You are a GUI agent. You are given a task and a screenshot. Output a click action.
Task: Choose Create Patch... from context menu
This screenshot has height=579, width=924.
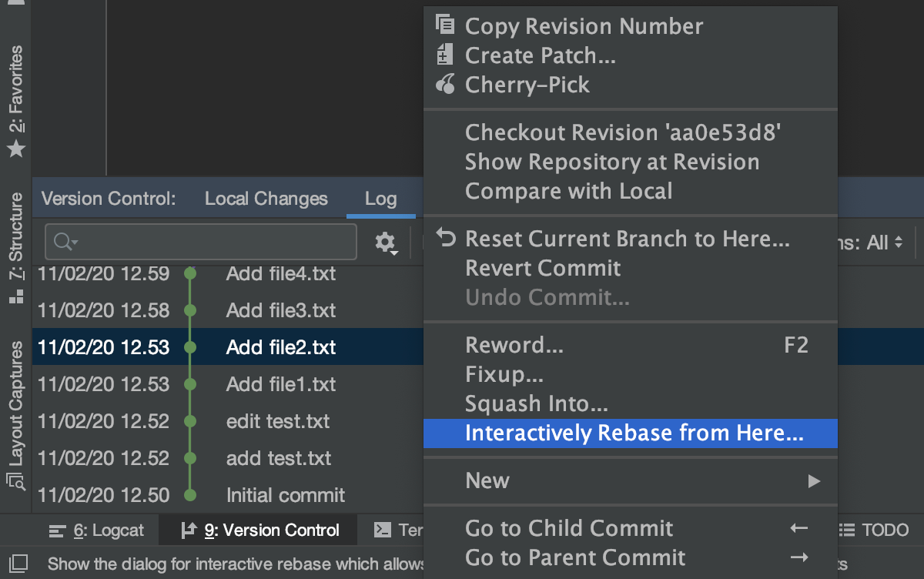tap(630, 55)
